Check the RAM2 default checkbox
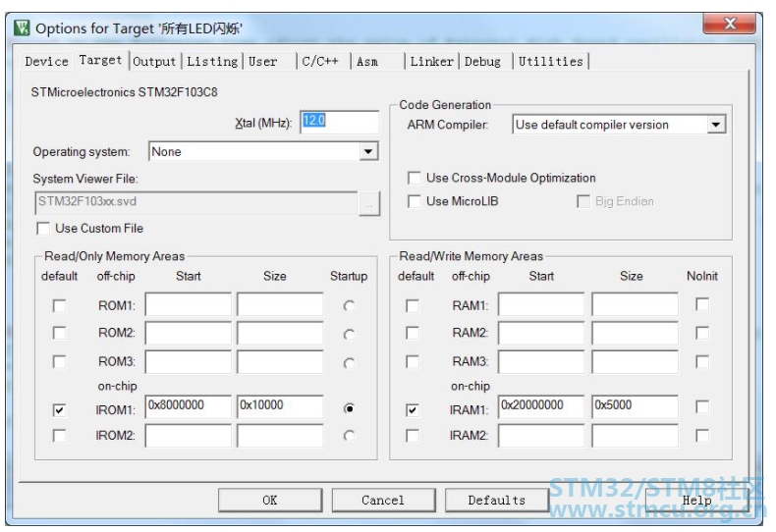Viewport: 776px width, 532px height. (413, 334)
